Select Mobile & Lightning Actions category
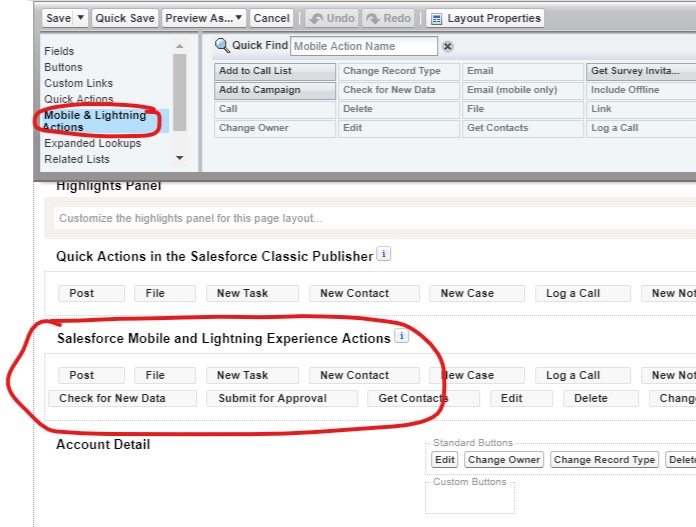Screen dimensions: 696x527 click(x=105, y=121)
